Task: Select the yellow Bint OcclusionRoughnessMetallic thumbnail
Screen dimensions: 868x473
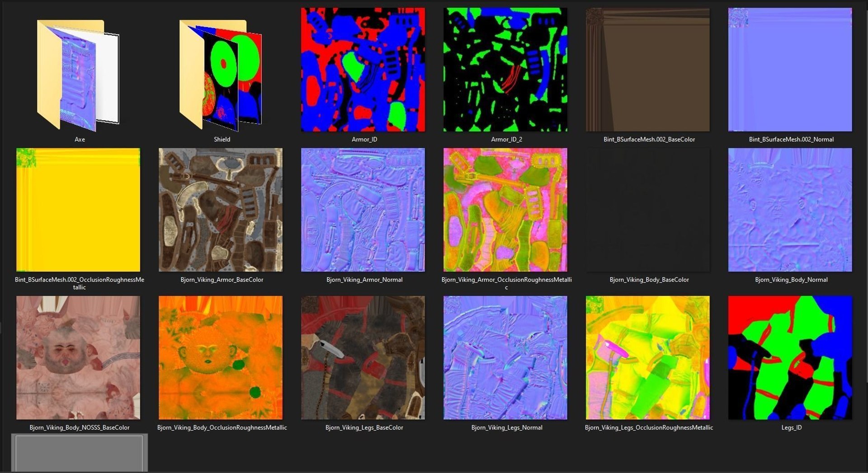Action: tap(78, 210)
